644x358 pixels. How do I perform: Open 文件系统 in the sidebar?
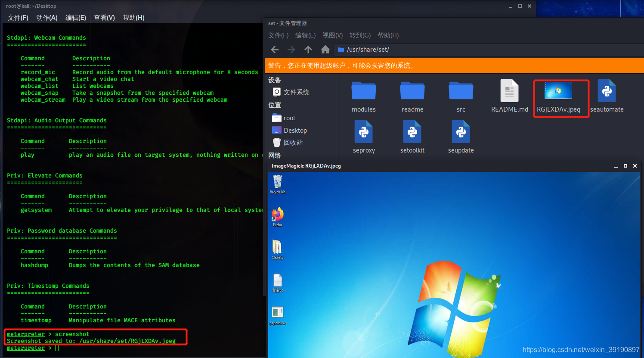[291, 92]
